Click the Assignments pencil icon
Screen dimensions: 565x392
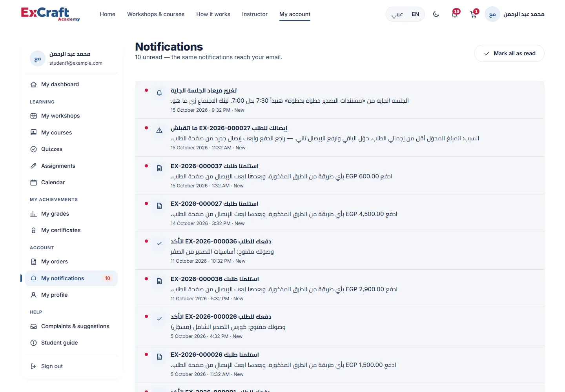point(33,166)
